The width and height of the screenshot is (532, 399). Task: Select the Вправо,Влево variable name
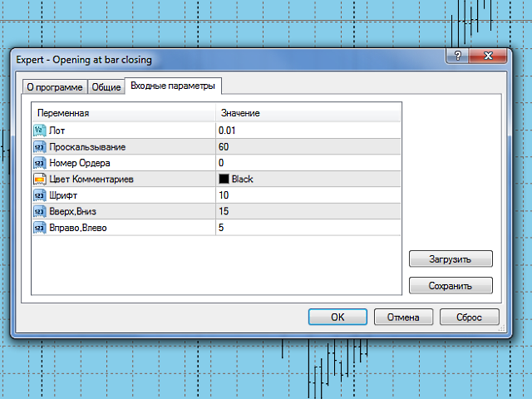coord(78,228)
